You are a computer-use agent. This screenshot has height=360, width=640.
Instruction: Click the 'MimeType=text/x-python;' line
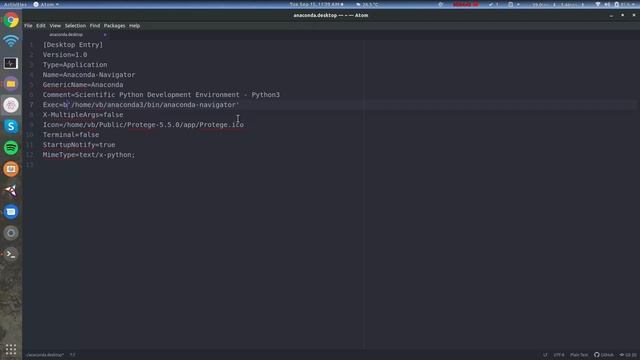tap(89, 155)
